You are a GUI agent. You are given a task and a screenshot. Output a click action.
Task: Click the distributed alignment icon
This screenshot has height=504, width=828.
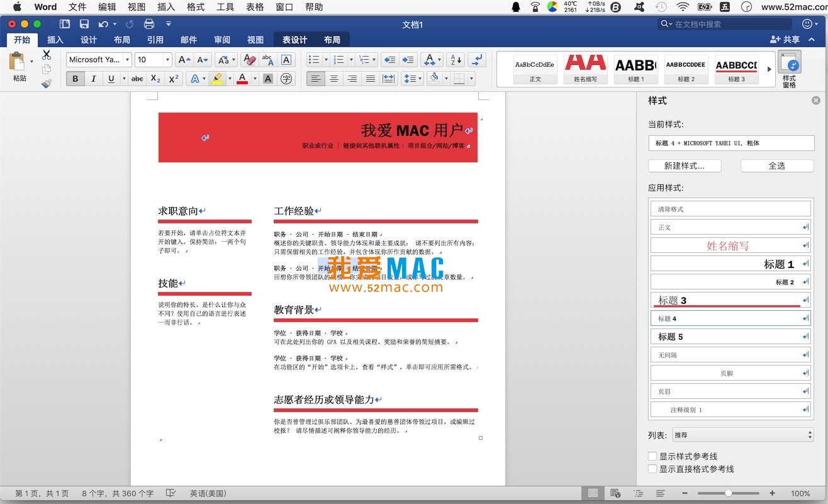click(389, 79)
